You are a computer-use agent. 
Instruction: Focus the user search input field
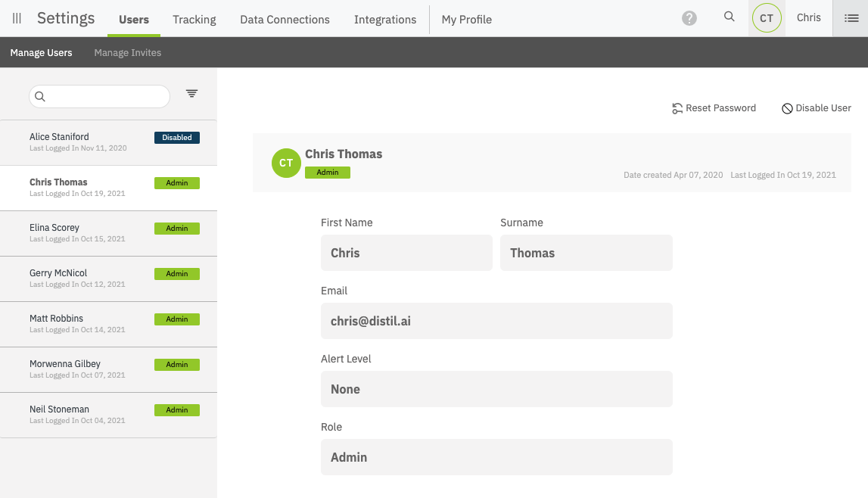[x=100, y=96]
